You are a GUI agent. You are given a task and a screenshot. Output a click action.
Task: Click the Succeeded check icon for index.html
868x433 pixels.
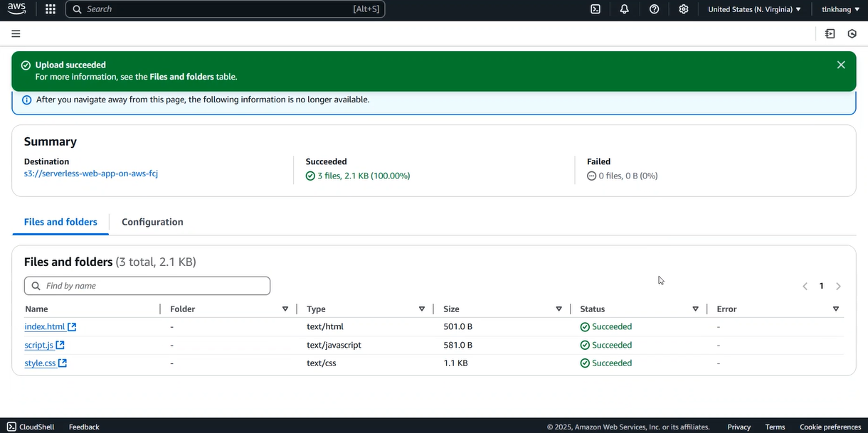point(585,327)
